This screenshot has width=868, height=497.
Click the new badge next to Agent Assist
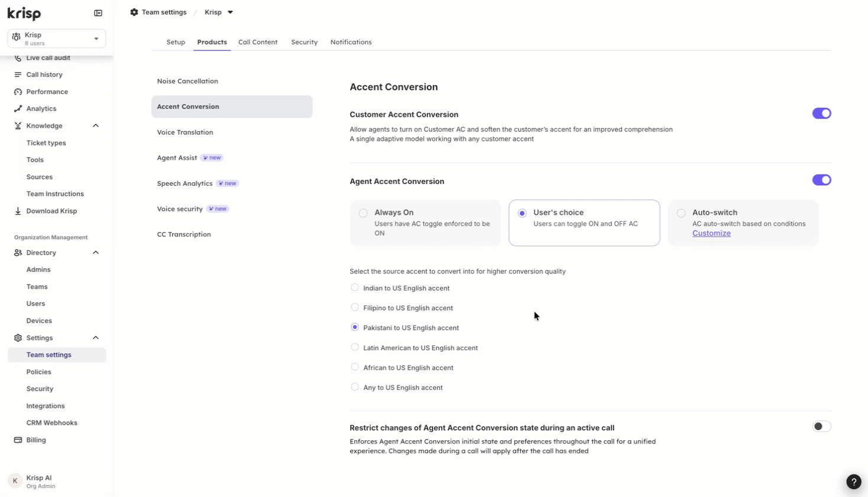212,158
